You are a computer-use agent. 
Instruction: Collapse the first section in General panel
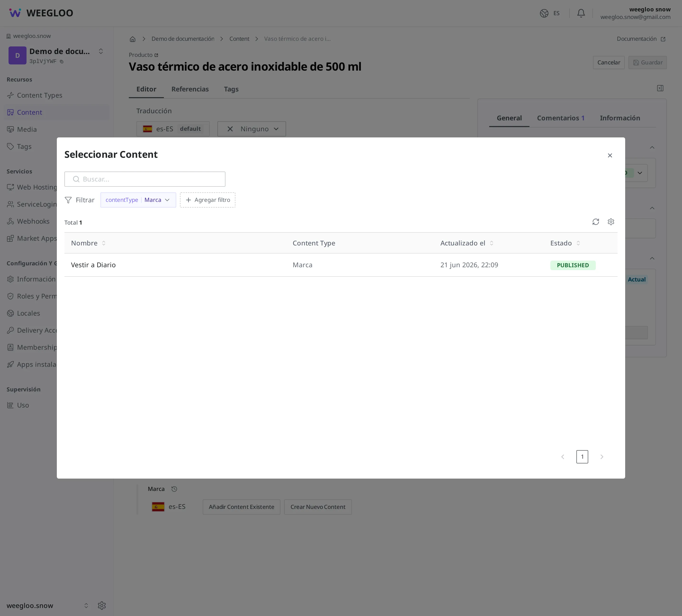click(652, 148)
